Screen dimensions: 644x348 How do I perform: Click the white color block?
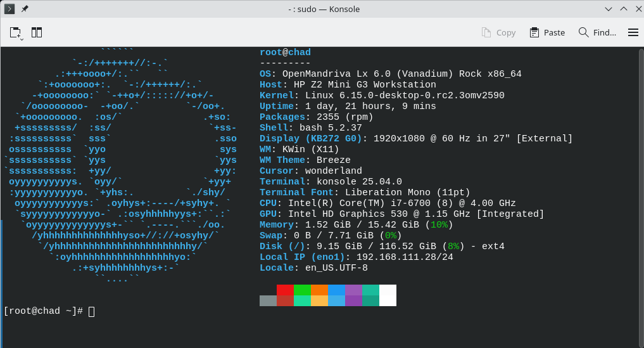click(388, 295)
